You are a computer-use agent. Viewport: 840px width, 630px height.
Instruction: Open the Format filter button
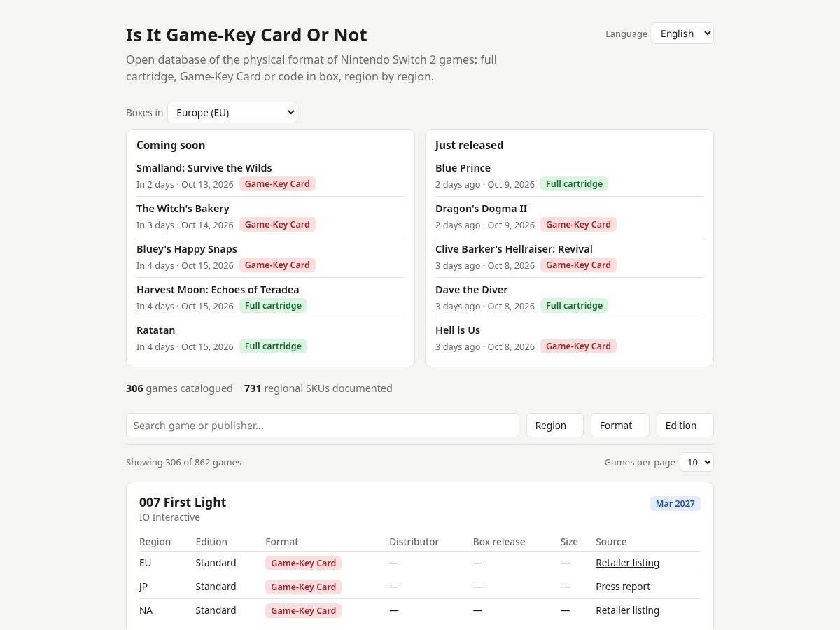pos(620,426)
